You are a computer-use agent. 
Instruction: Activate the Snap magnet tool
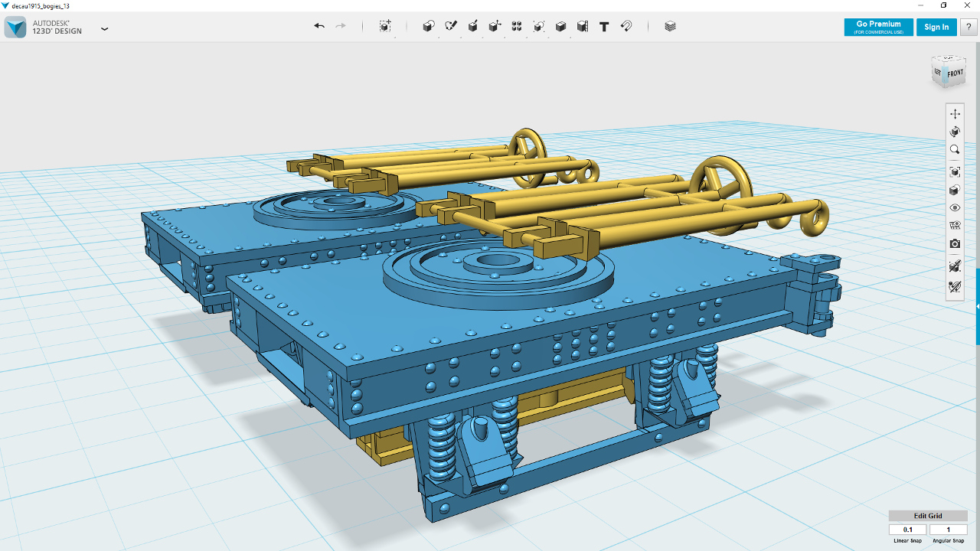pos(626,26)
